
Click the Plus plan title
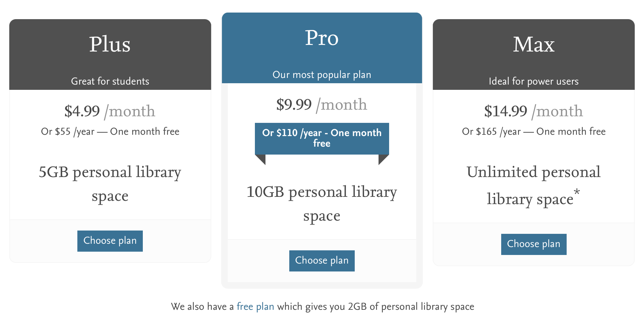110,44
